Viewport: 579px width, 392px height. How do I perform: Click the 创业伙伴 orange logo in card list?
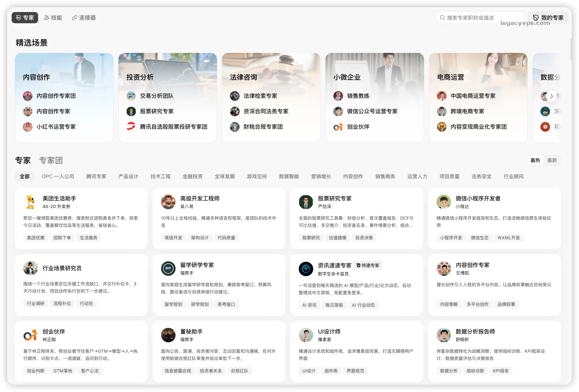pyautogui.click(x=30, y=335)
